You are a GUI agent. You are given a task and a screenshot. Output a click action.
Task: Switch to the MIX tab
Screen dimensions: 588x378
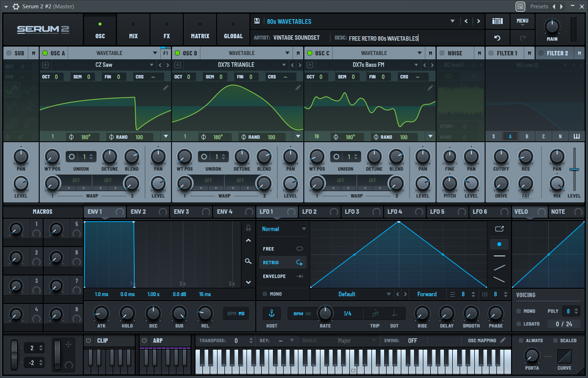point(133,29)
